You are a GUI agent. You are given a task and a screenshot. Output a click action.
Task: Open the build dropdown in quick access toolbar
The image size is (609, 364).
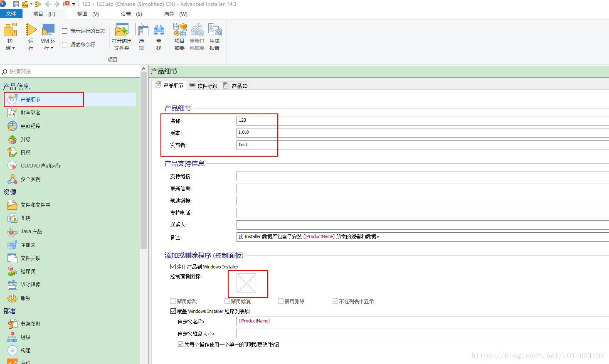point(31,4)
